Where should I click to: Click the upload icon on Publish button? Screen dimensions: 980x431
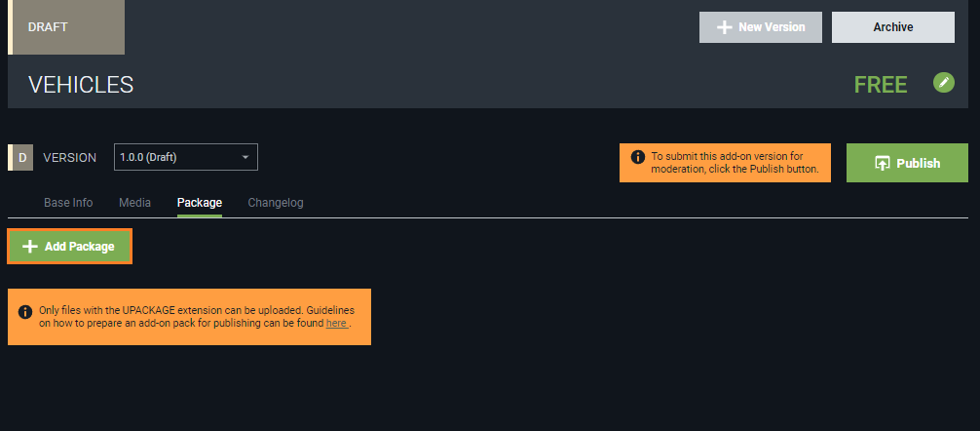(882, 163)
